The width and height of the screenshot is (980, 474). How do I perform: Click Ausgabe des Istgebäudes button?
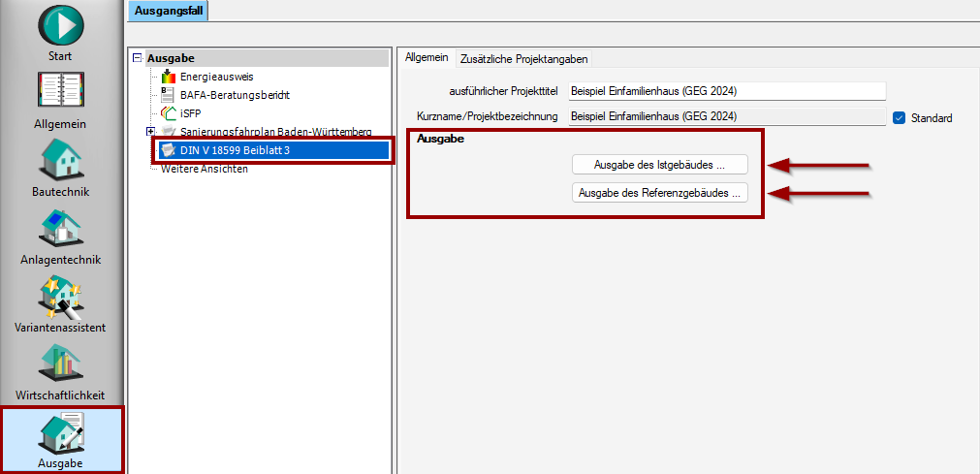(x=659, y=165)
